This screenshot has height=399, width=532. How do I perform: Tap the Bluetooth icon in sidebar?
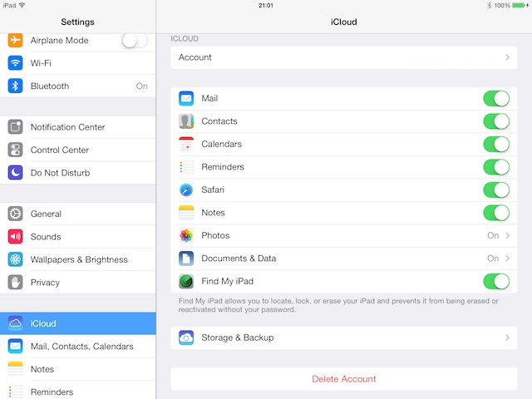(15, 86)
